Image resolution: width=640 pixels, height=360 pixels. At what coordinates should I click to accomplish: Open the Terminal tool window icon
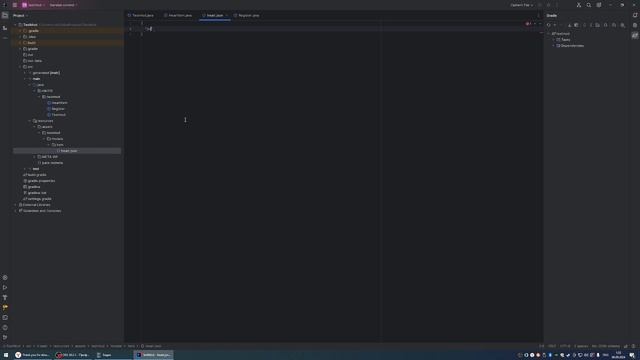tap(5, 318)
